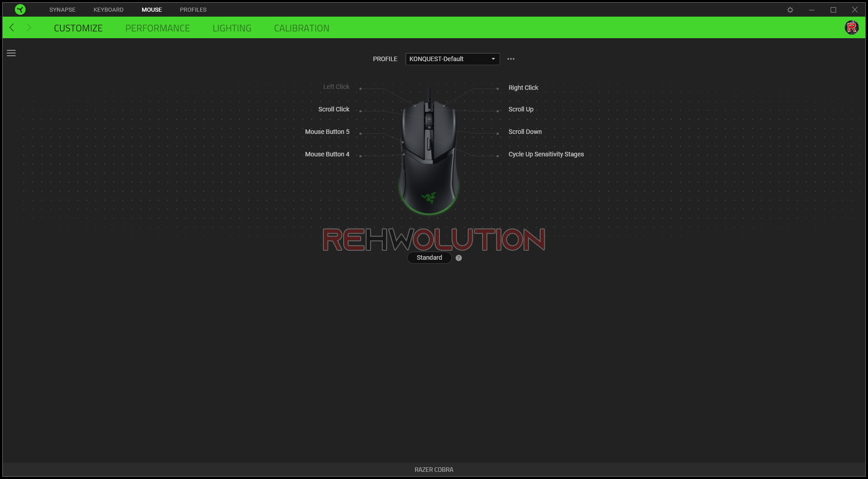Choose Cycle Up Sensitivity Stages assignment
The width and height of the screenshot is (868, 479).
(546, 154)
